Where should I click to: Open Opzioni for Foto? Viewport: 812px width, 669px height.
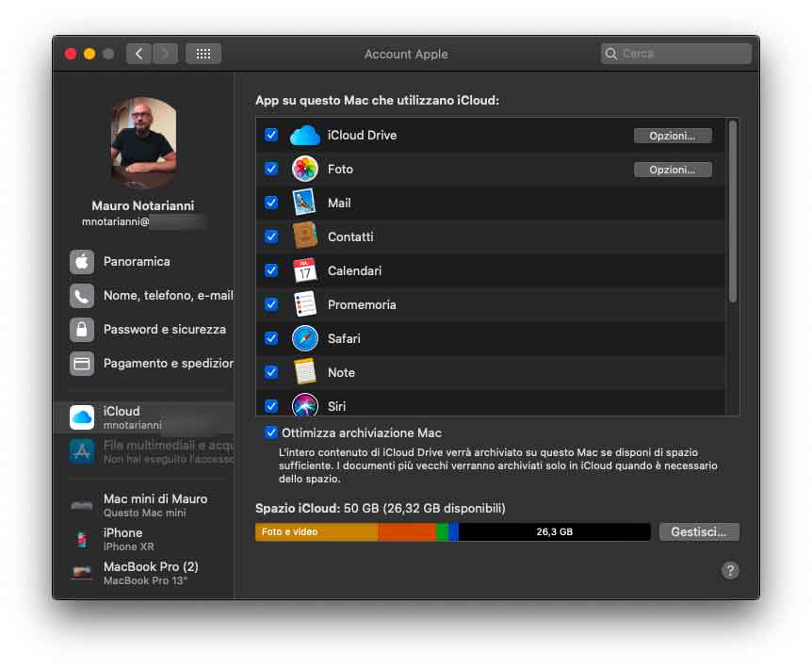pos(673,170)
